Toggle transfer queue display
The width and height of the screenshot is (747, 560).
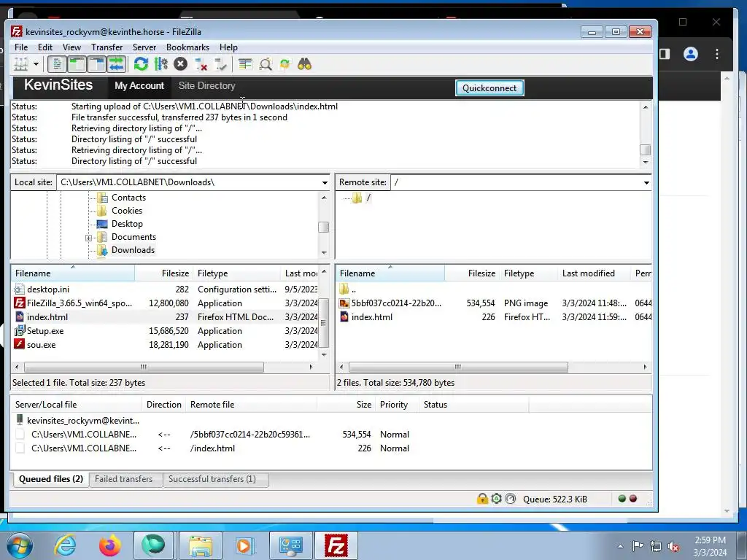point(116,64)
